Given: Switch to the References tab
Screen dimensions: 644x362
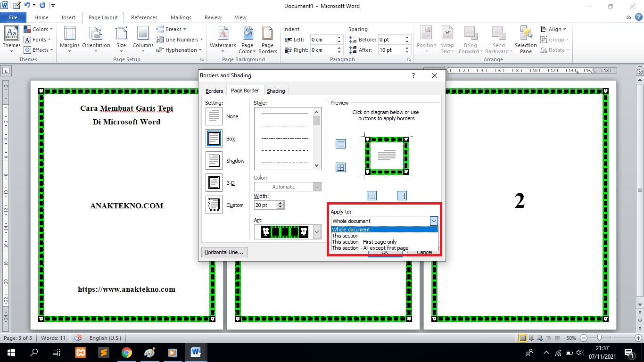Looking at the screenshot, I should [144, 17].
